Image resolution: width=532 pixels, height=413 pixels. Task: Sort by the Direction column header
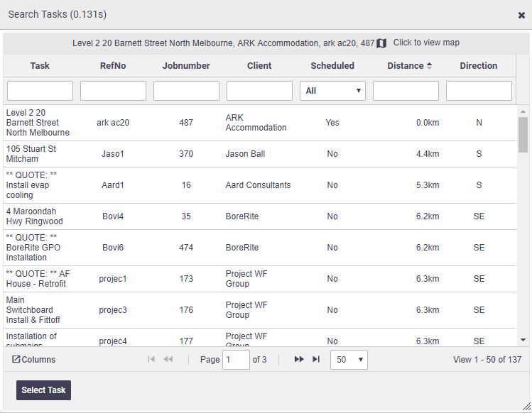tap(479, 66)
